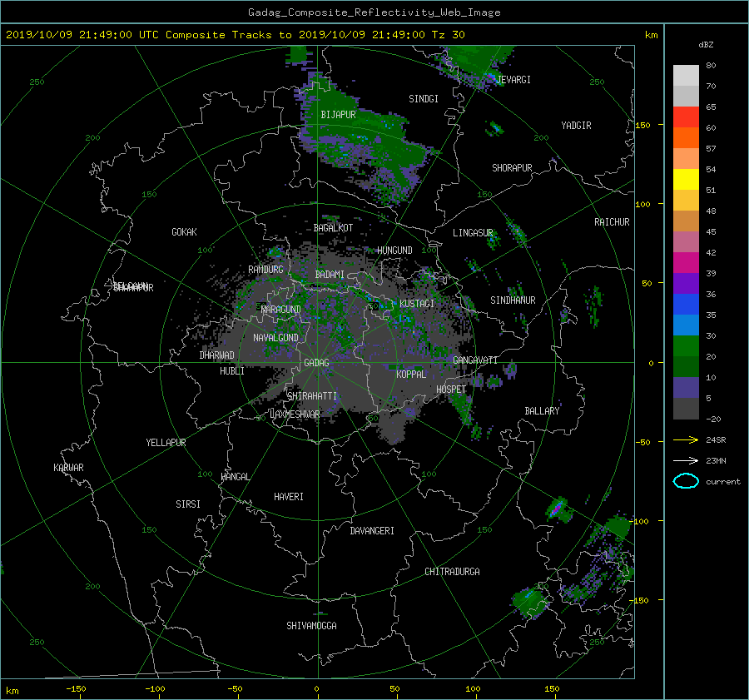The width and height of the screenshot is (749, 700).
Task: Click the LAXMESHWAR city label
Action: 295,415
